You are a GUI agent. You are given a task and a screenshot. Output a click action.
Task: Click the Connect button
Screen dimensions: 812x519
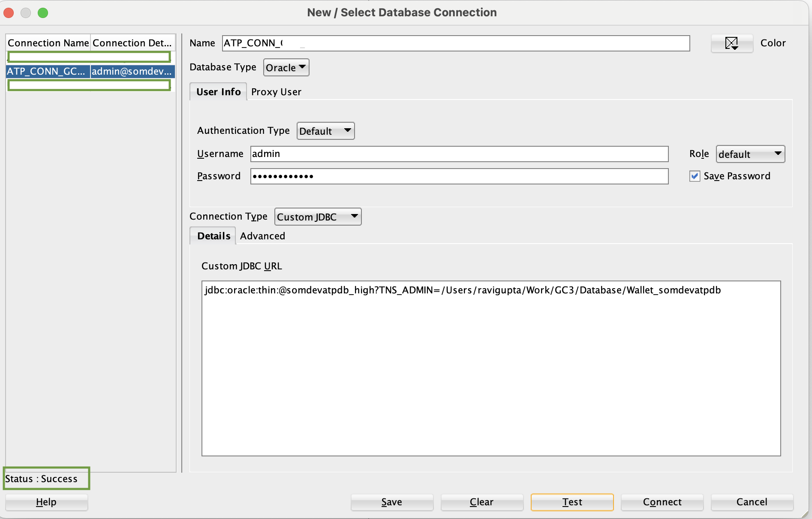pos(662,502)
